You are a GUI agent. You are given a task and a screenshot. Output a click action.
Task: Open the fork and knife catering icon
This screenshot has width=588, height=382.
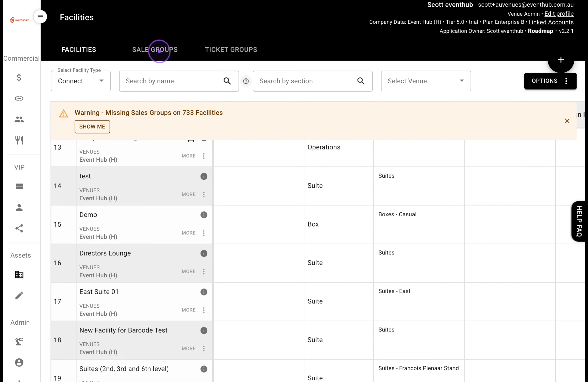pos(19,140)
